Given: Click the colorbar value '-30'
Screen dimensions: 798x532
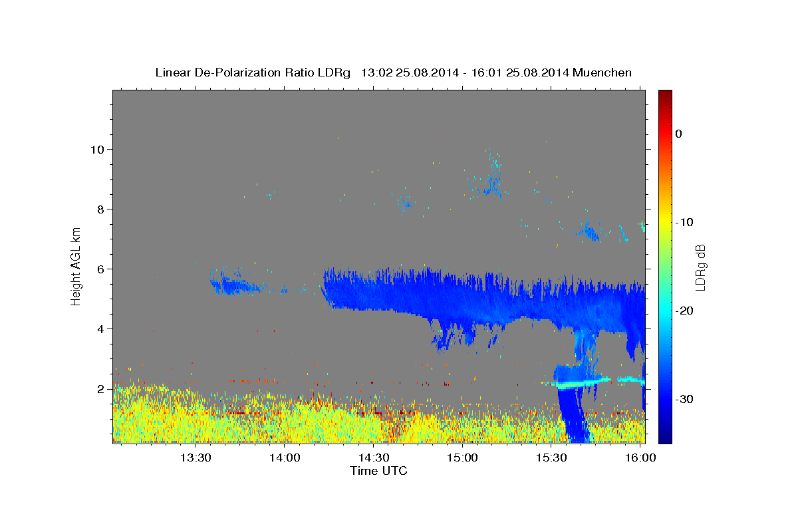Looking at the screenshot, I should click(684, 399).
